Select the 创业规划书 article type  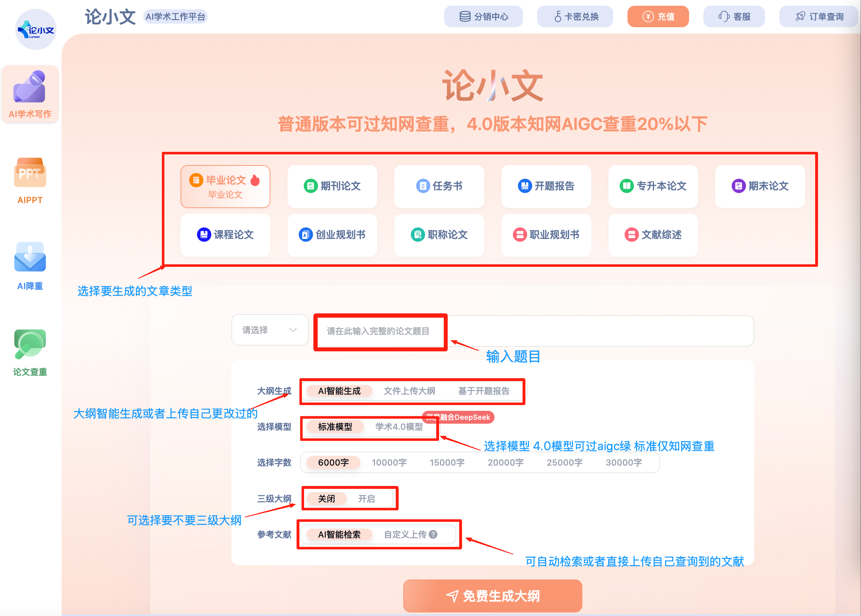(x=332, y=235)
